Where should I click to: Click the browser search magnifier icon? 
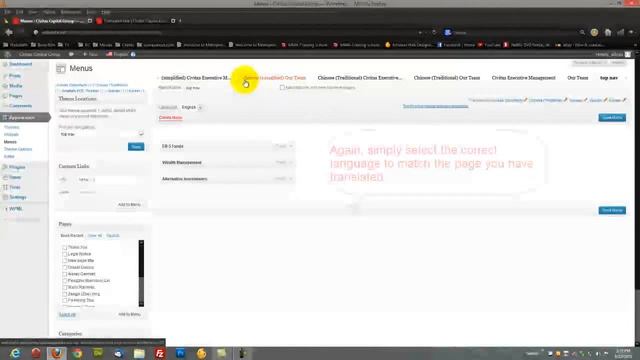tap(582, 33)
